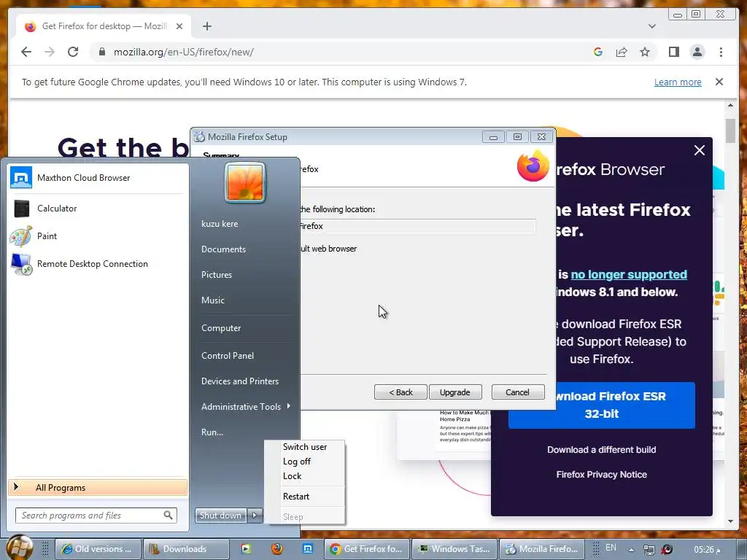747x560 pixels.
Task: Click the install location field in Firefox Setup
Action: (417, 226)
